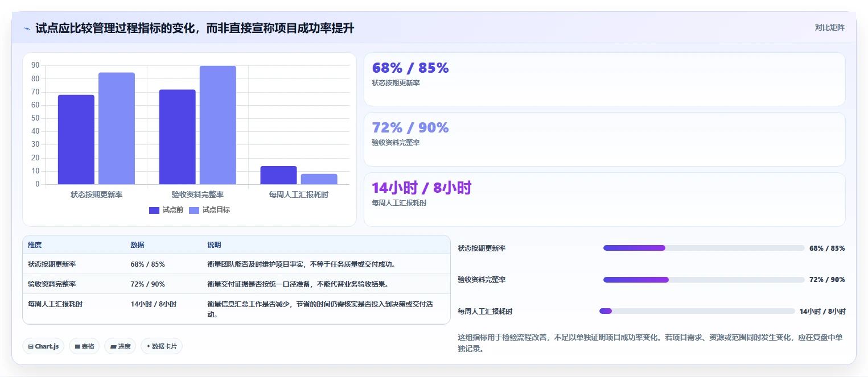Click the 每周人工汇报耗时 progress row label

485,312
